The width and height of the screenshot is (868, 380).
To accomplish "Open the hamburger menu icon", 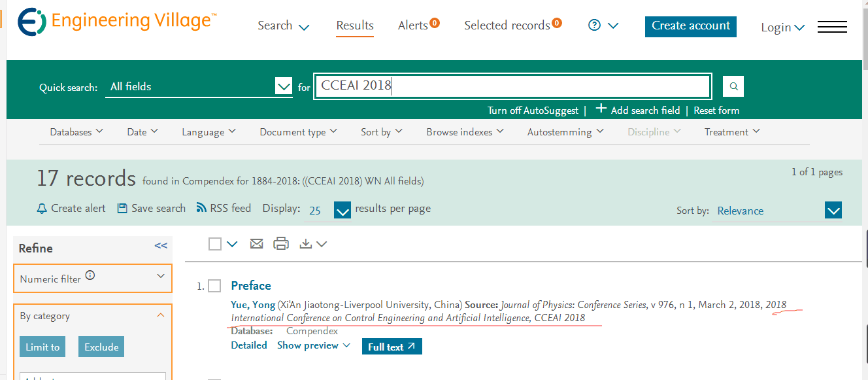I will click(832, 27).
